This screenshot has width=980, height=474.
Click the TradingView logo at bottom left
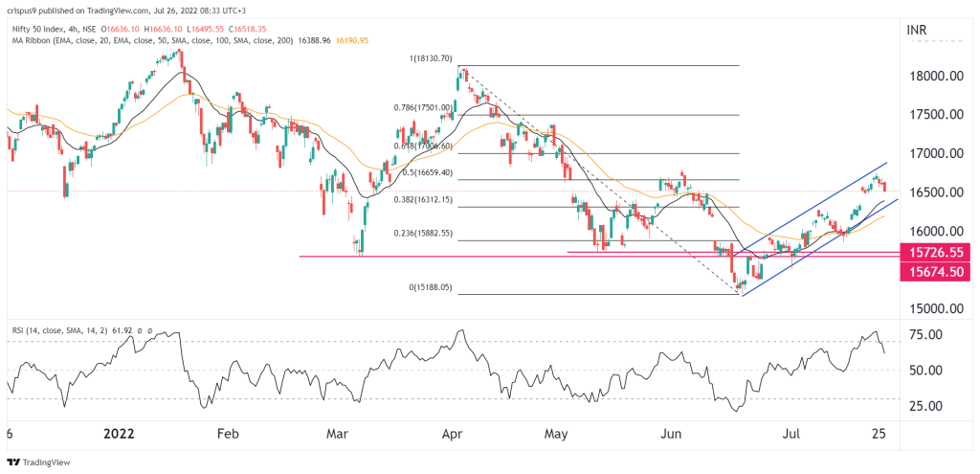click(38, 463)
